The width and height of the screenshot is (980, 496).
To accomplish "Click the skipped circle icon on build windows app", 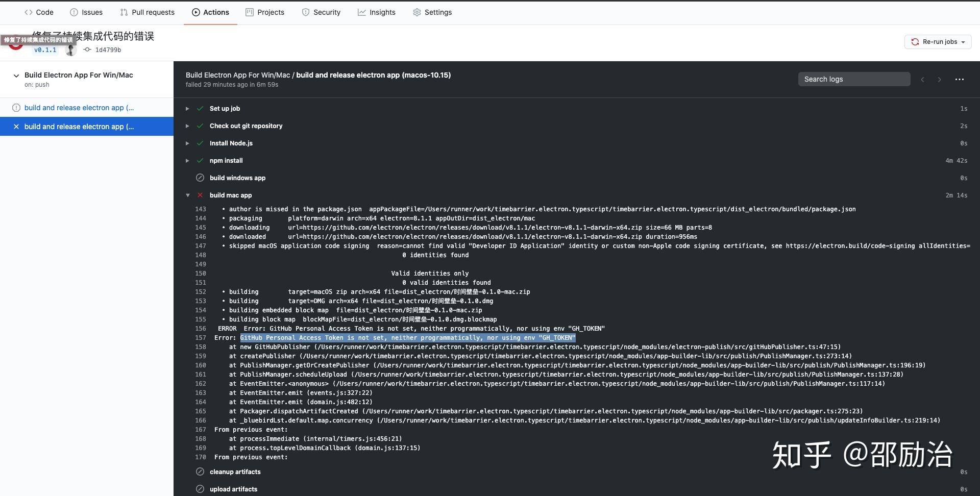I will 200,178.
